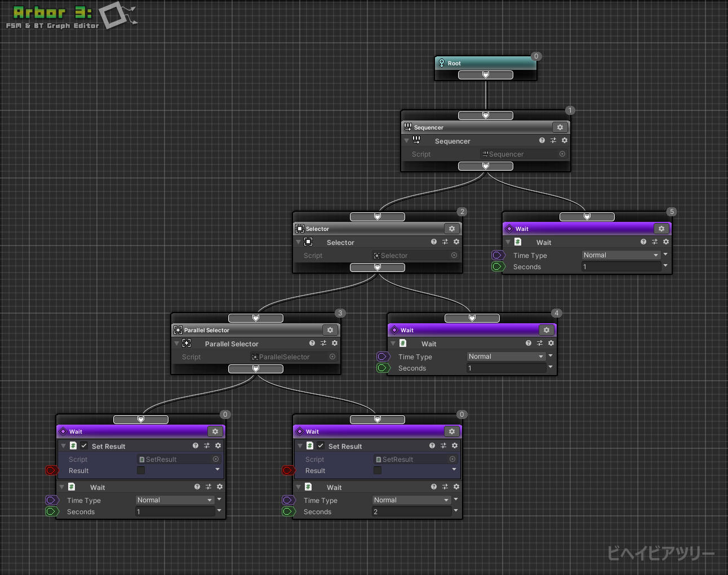Tick the Result checkbox in the leftmost Wait node

click(x=141, y=470)
